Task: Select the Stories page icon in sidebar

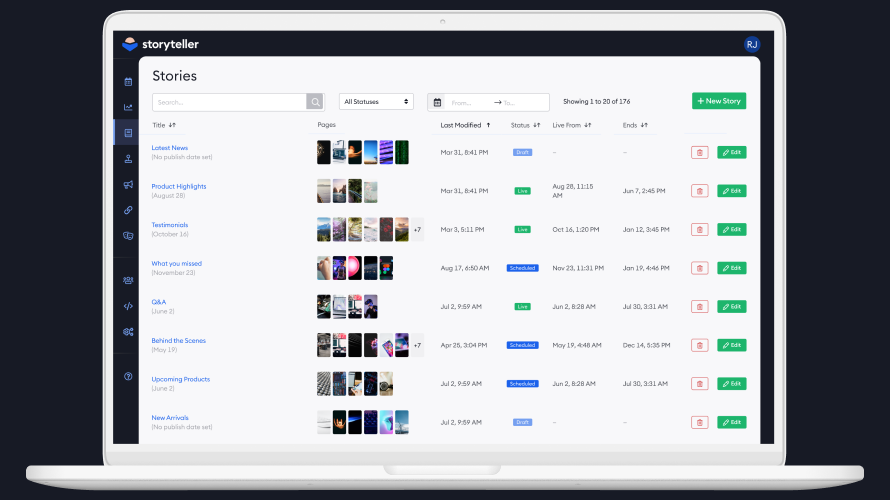Action: pos(128,133)
